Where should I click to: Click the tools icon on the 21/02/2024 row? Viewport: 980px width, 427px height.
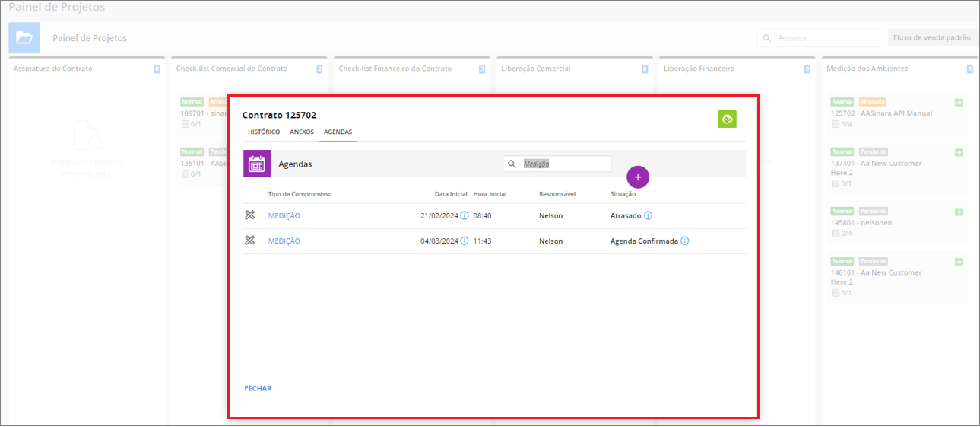pos(249,215)
